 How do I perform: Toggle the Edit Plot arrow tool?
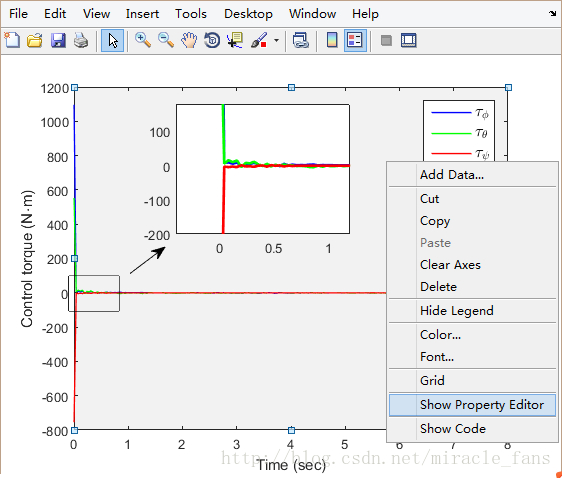click(x=113, y=40)
